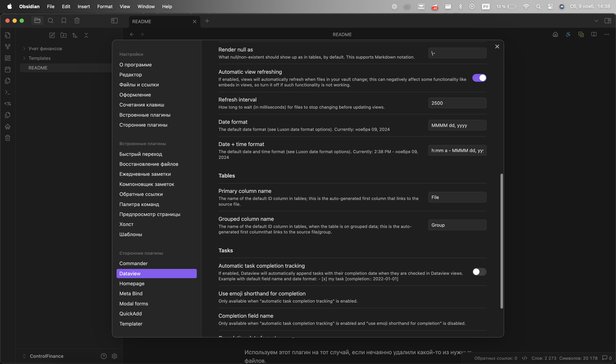The image size is (616, 364).
Task: Open the ControlFinance vault switcher
Action: tap(43, 356)
